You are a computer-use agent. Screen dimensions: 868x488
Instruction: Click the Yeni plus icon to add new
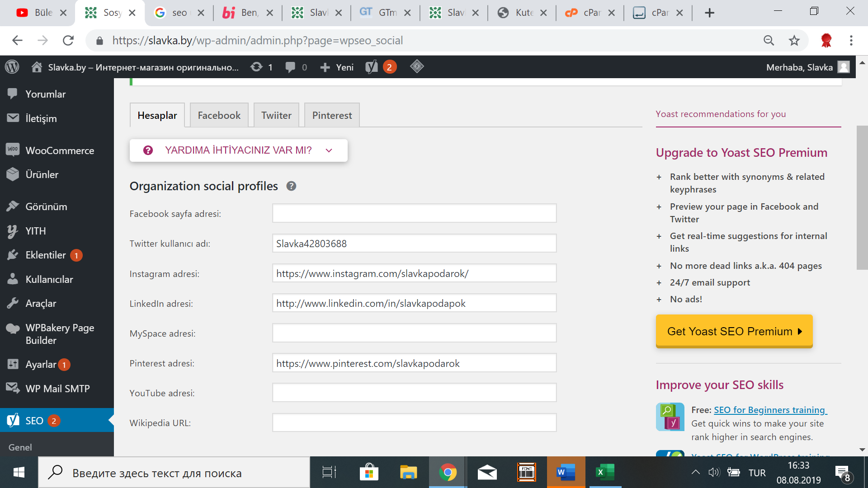[x=325, y=67]
